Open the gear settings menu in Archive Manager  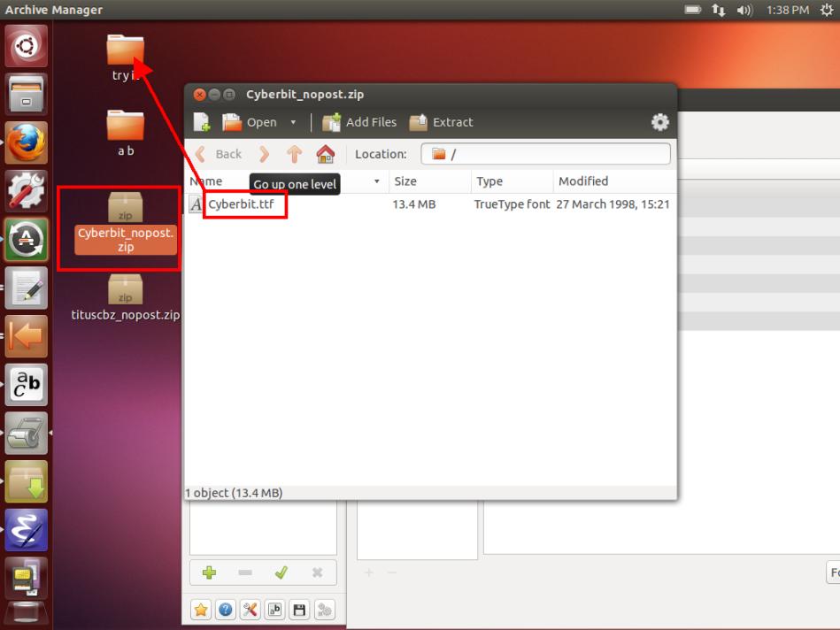tap(659, 122)
